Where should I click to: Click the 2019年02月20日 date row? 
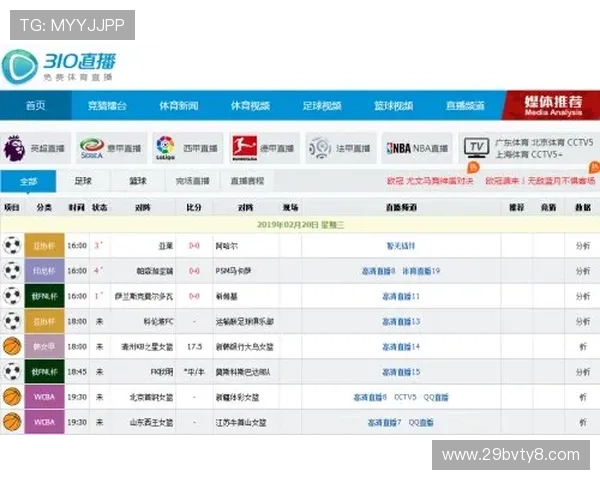pyautogui.click(x=300, y=225)
